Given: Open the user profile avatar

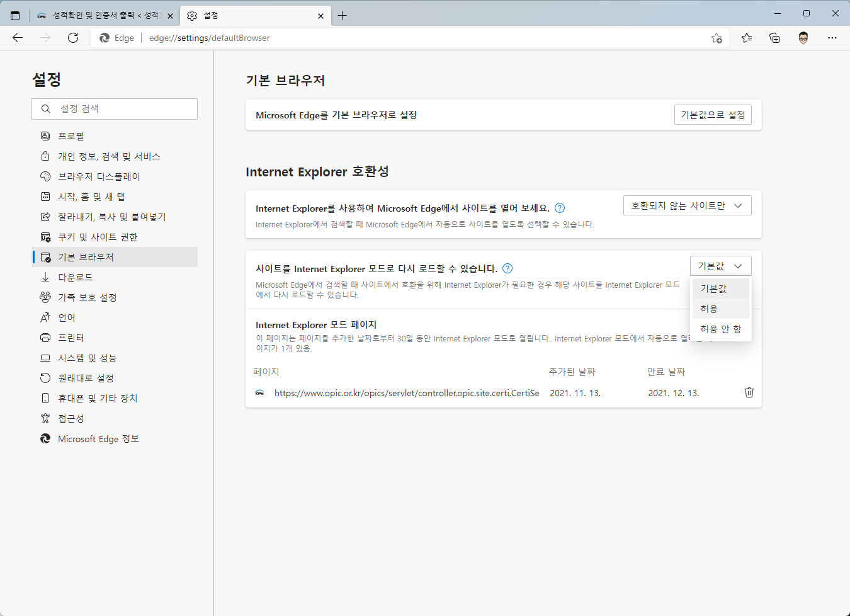Looking at the screenshot, I should pos(803,38).
